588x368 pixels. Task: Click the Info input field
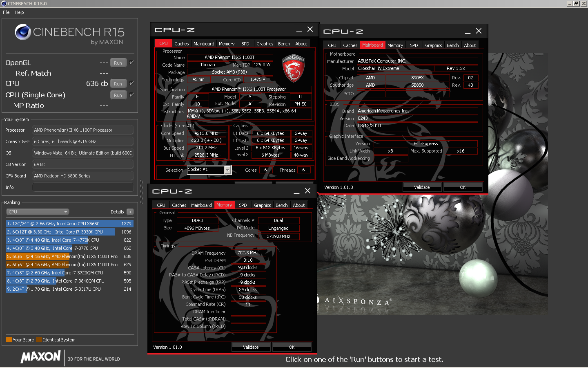pyautogui.click(x=83, y=187)
